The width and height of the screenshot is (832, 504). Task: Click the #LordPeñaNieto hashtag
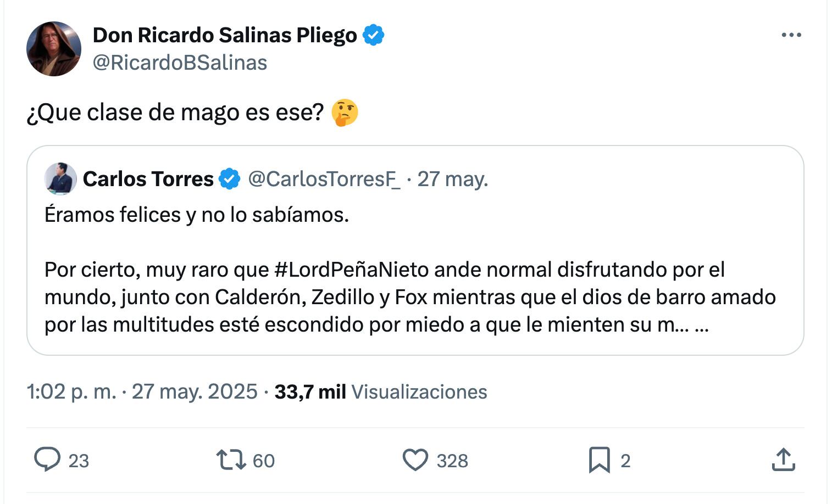351,270
